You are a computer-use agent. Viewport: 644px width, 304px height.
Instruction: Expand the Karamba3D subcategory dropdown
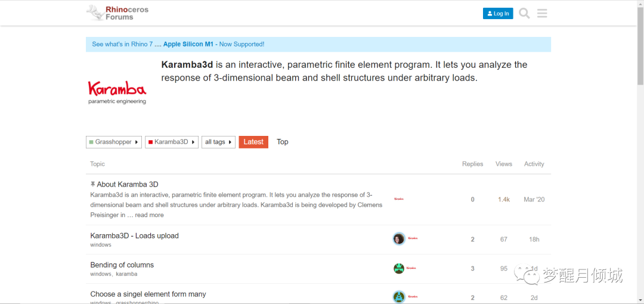(172, 142)
